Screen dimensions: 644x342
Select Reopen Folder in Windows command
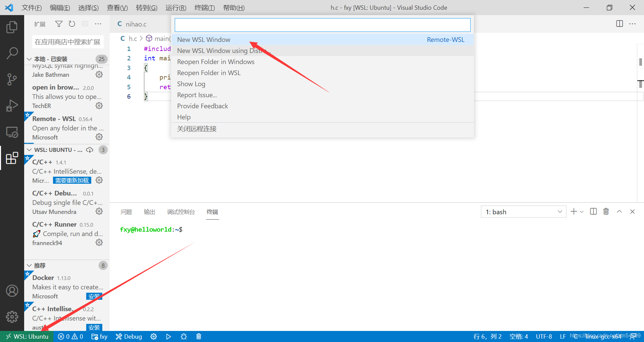[x=322, y=62]
